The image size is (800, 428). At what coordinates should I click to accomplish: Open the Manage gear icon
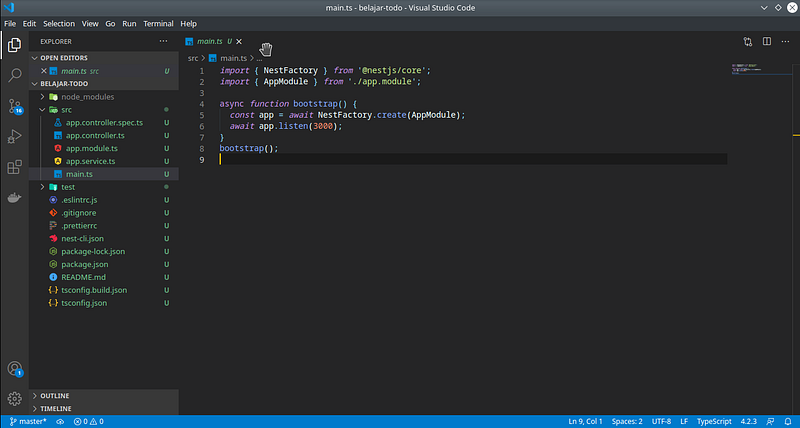coord(14,398)
